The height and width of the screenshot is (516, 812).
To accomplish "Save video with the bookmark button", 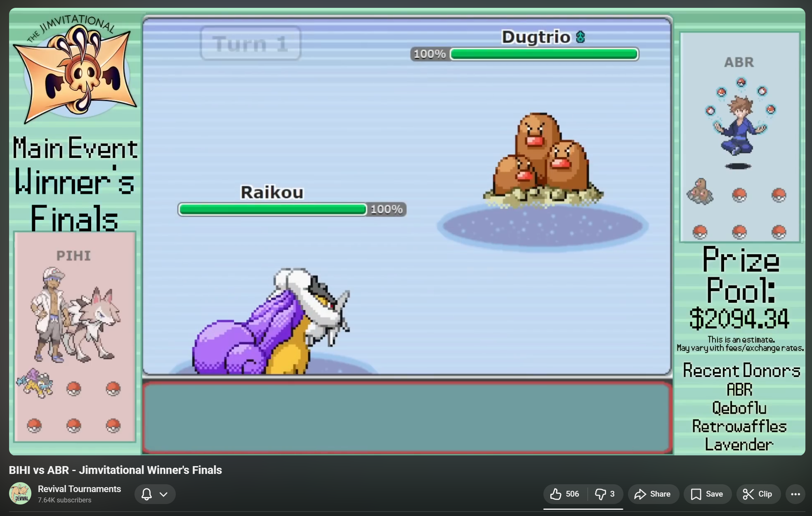I will pyautogui.click(x=707, y=494).
